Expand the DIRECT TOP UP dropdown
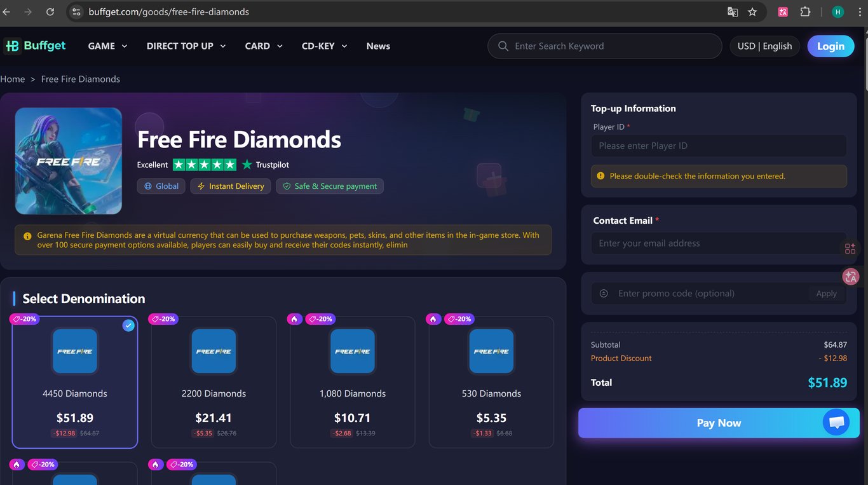 pyautogui.click(x=186, y=46)
